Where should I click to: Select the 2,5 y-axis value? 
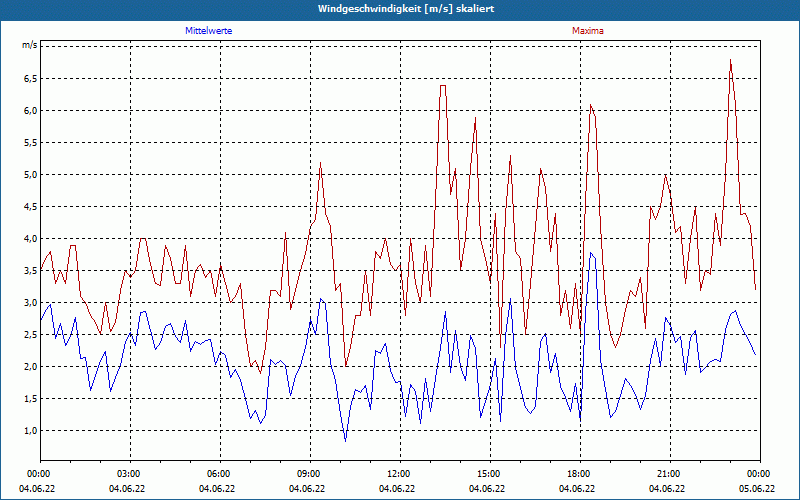[x=30, y=335]
